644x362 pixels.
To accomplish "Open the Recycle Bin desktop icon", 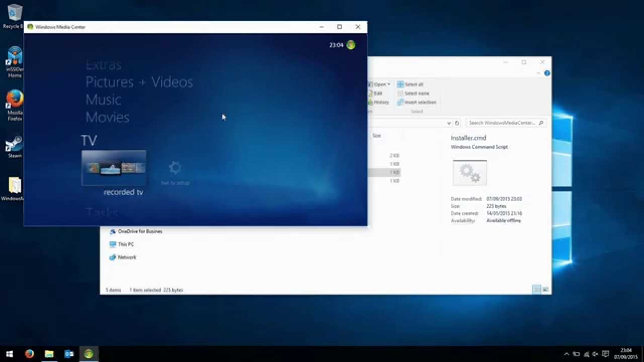I will pos(15,17).
